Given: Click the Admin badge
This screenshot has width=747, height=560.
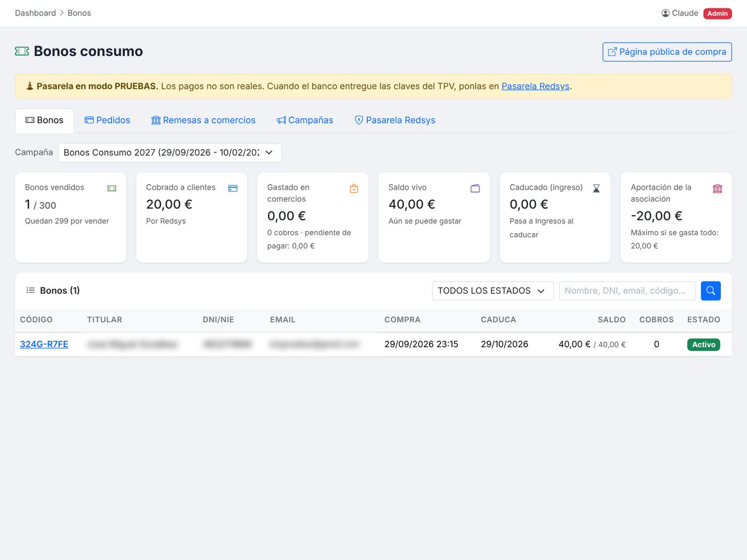Looking at the screenshot, I should pos(718,13).
